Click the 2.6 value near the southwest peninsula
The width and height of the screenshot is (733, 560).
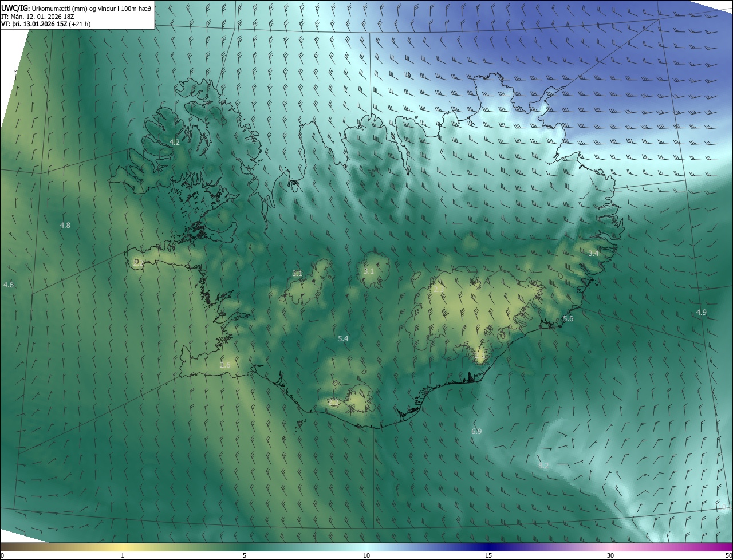225,365
